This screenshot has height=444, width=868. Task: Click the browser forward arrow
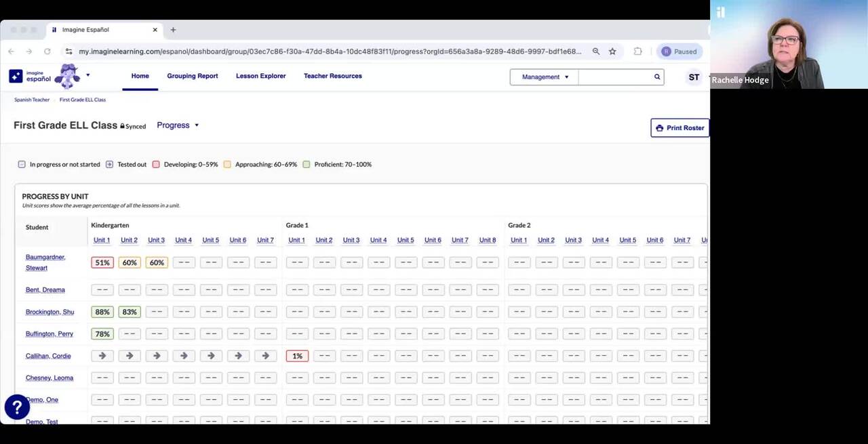28,52
